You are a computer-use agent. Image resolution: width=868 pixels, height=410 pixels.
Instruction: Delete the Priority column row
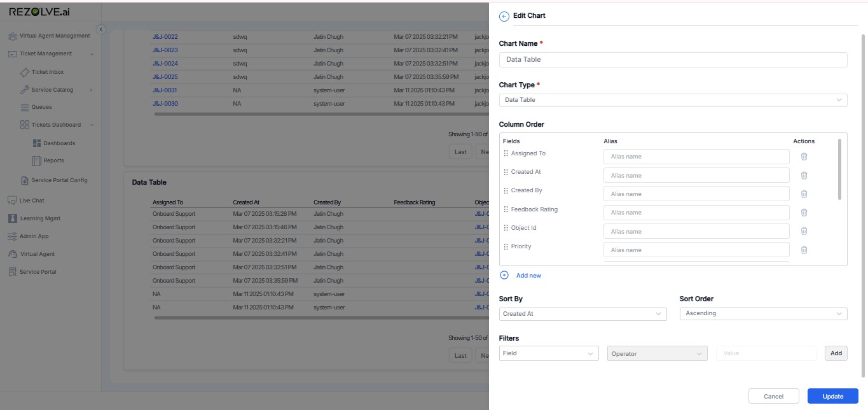pos(804,250)
